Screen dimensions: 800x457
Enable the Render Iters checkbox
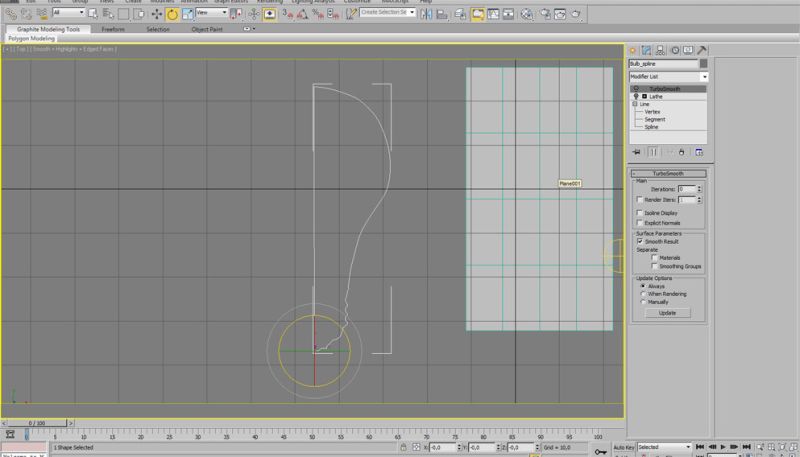(x=639, y=199)
